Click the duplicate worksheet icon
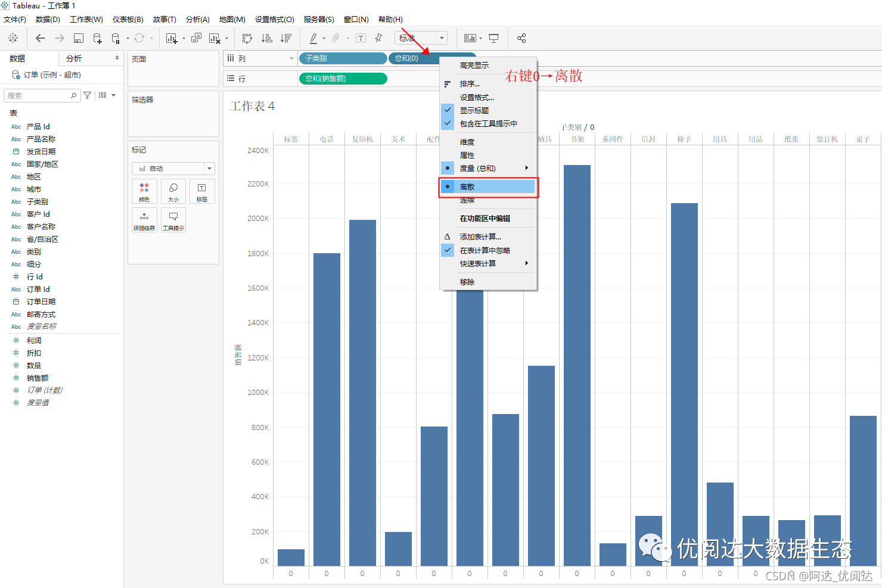The width and height of the screenshot is (882, 588). point(196,38)
